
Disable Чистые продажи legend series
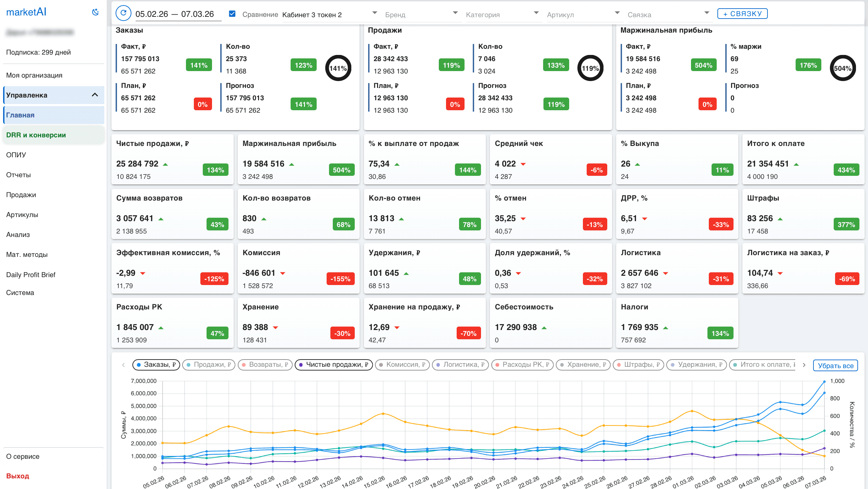coord(333,365)
